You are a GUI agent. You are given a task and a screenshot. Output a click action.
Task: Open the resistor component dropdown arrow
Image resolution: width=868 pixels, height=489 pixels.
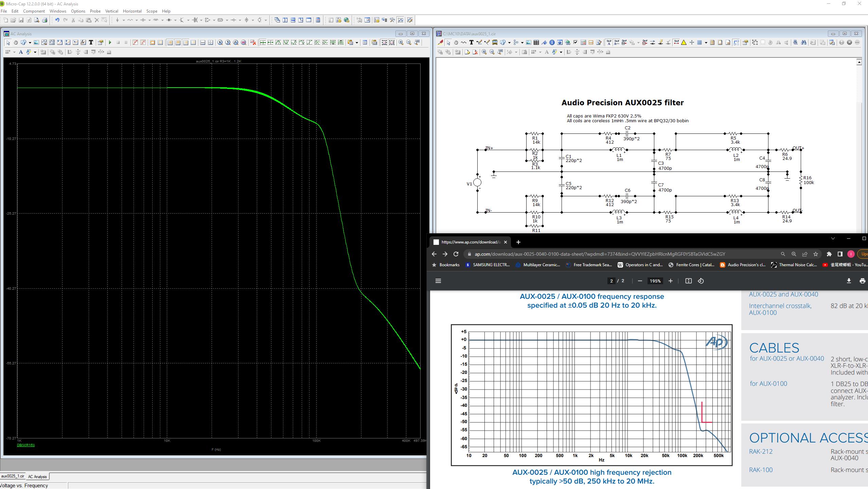(137, 20)
